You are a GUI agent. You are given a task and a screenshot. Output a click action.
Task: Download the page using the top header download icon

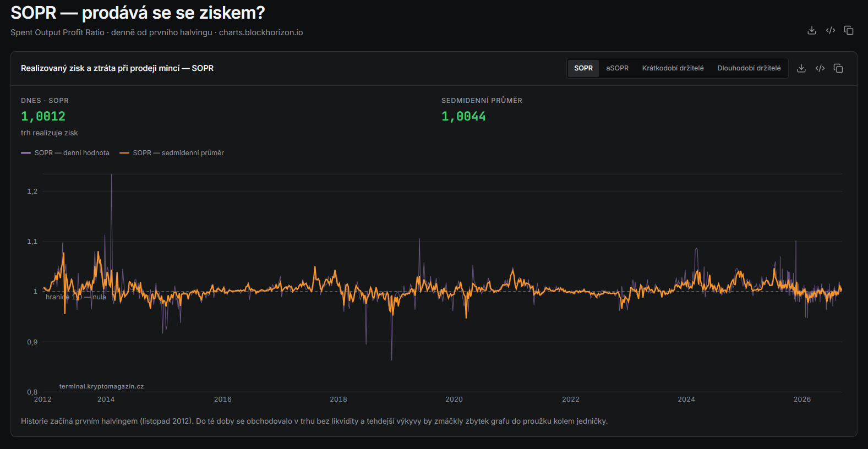coord(811,30)
